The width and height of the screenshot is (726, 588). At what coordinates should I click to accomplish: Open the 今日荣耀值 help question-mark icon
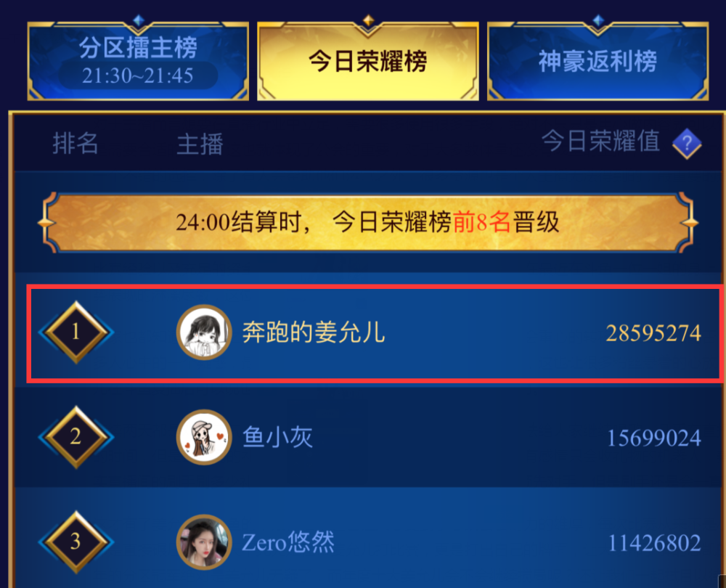(x=687, y=144)
